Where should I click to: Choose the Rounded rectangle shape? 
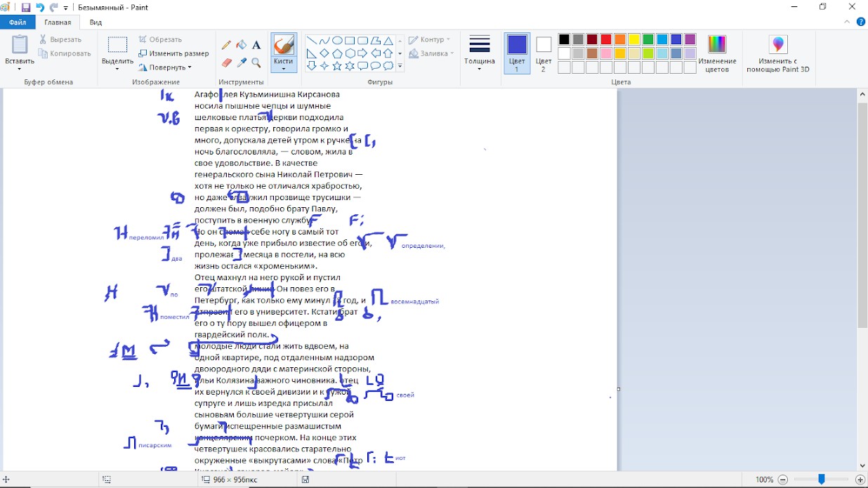362,41
